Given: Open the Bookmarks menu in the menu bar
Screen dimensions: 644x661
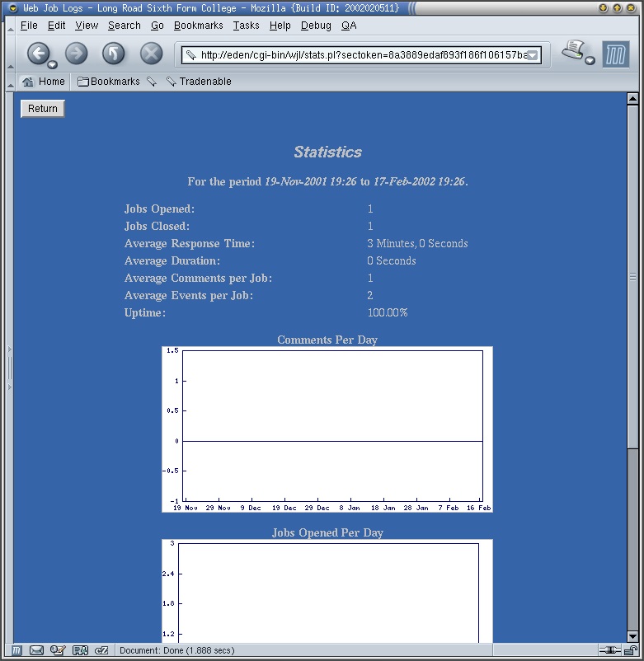Looking at the screenshot, I should point(198,26).
